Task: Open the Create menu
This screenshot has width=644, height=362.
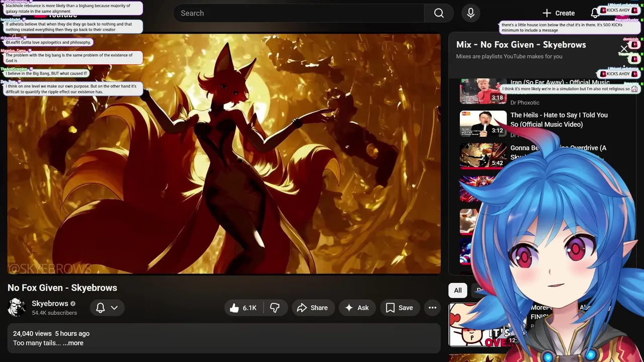Action: point(558,13)
